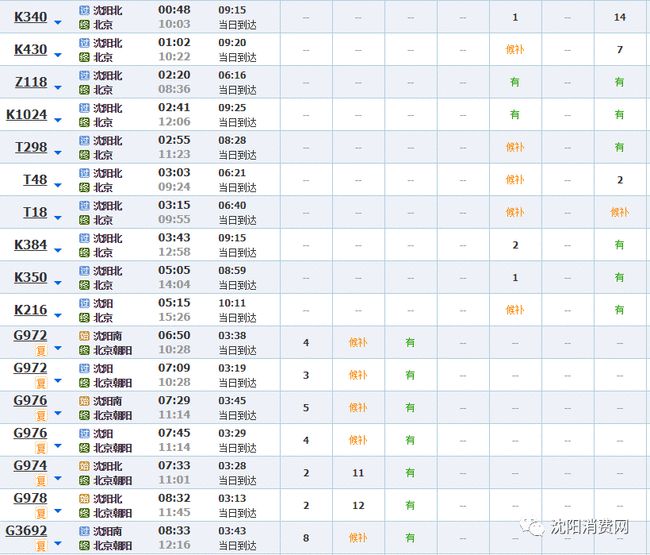Click the blue pass-through station icon in K1024 row
This screenshot has height=555, width=650.
85,108
